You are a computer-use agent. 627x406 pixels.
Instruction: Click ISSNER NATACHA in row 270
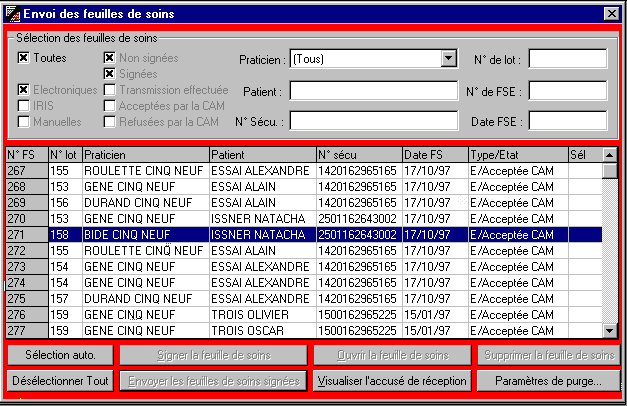[263, 219]
